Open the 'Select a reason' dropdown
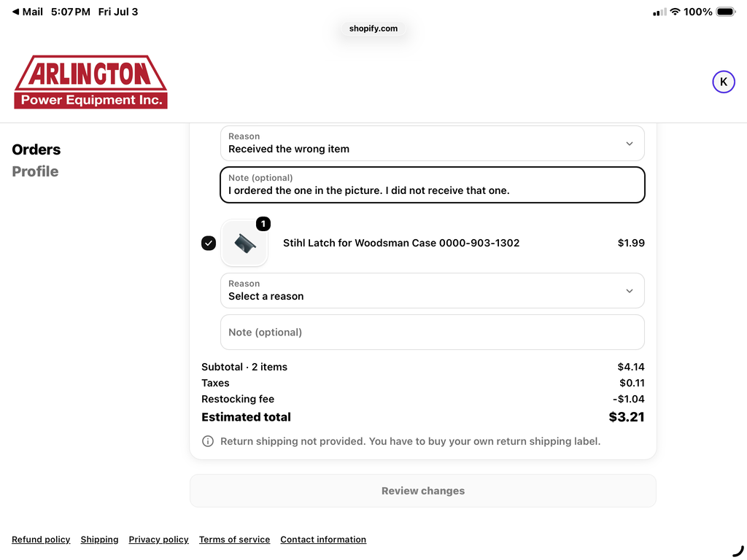The width and height of the screenshot is (747, 560). tap(432, 290)
